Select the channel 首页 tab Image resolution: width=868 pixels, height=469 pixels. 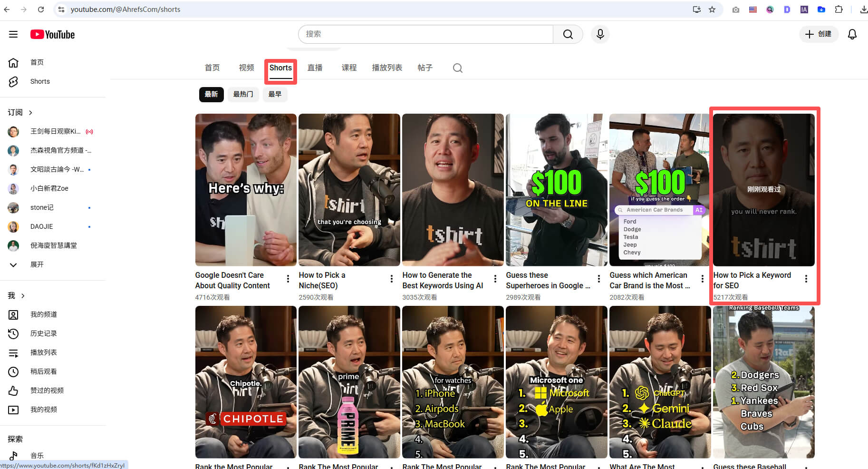[212, 68]
